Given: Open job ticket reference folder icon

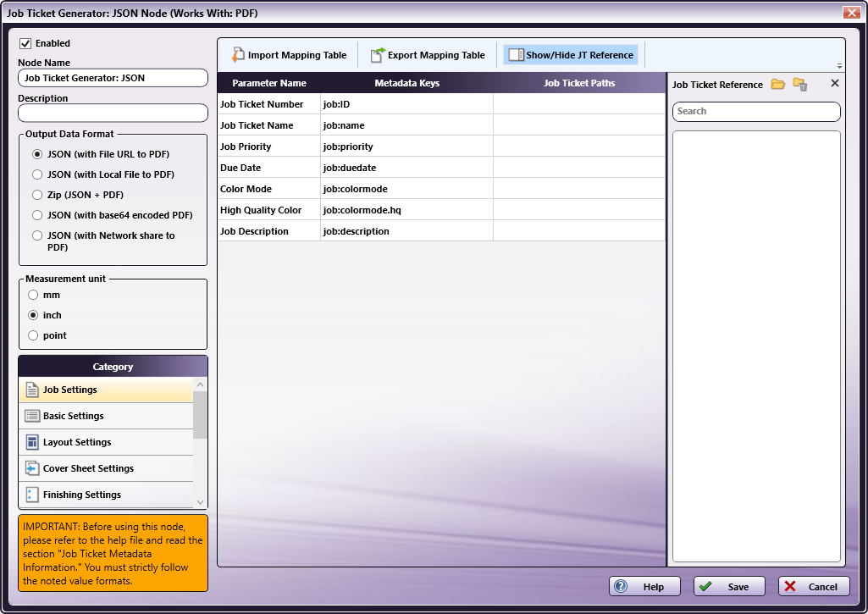Looking at the screenshot, I should 777,84.
